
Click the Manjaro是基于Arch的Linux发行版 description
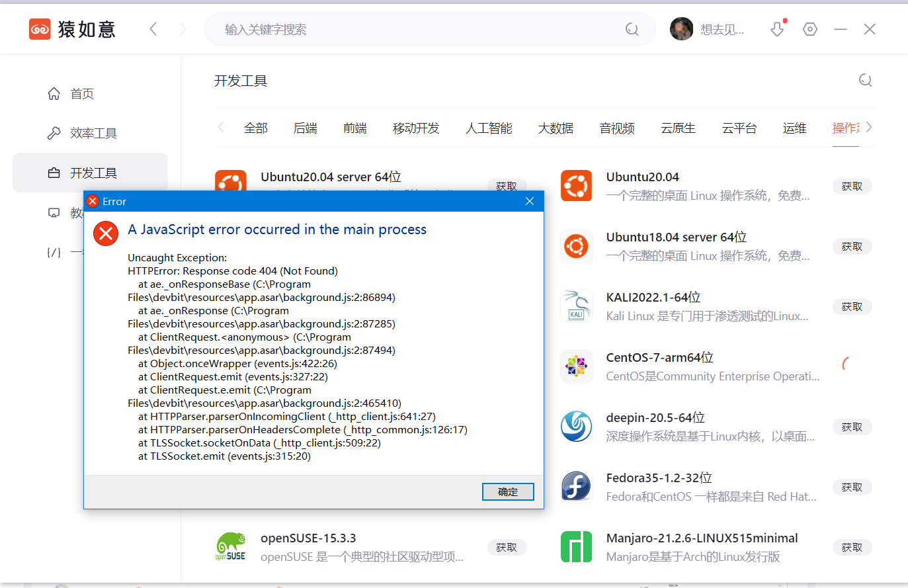693,557
